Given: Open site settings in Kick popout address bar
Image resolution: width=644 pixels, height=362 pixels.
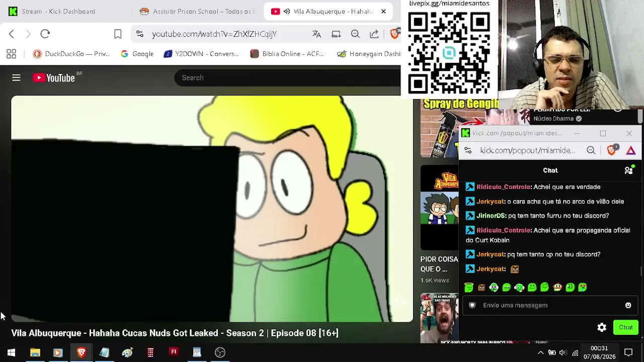Looking at the screenshot, I should [468, 150].
